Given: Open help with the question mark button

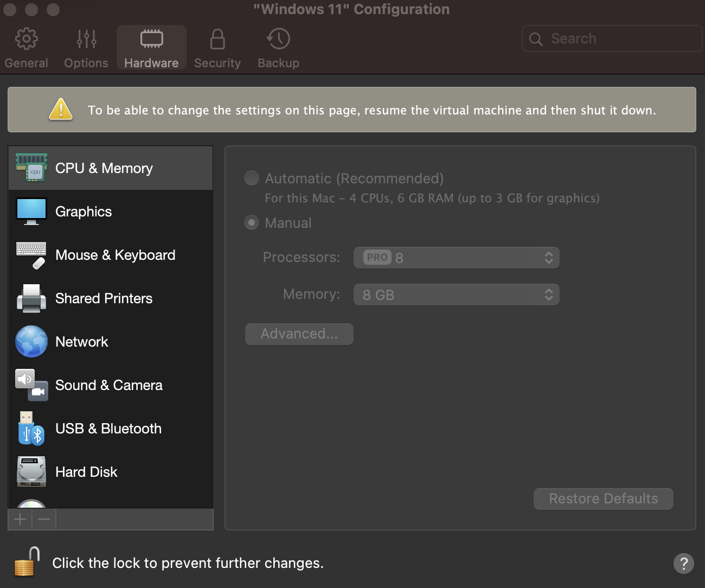Looking at the screenshot, I should [684, 563].
